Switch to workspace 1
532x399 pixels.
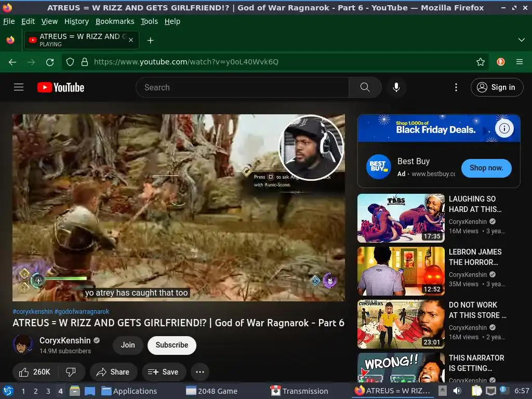pyautogui.click(x=23, y=391)
